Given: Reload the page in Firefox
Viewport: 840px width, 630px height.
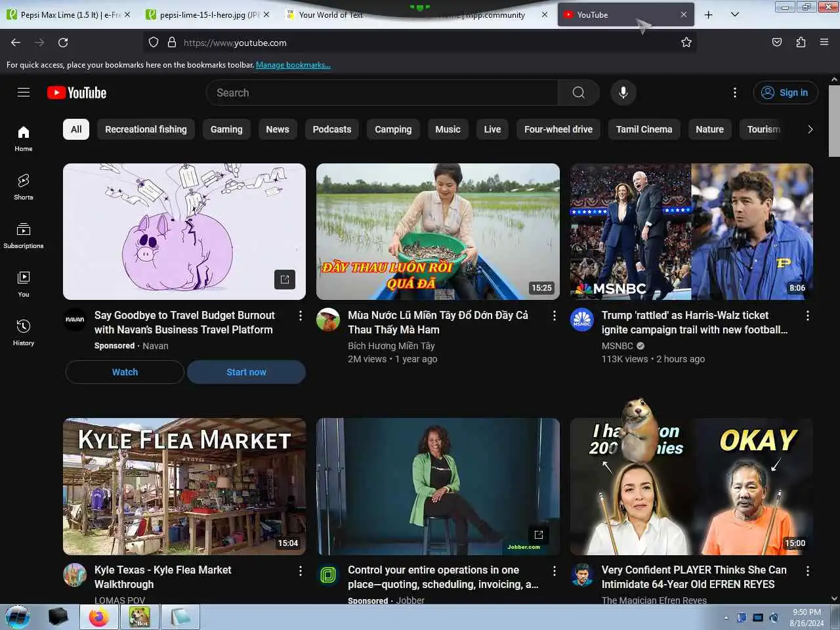Looking at the screenshot, I should point(63,43).
